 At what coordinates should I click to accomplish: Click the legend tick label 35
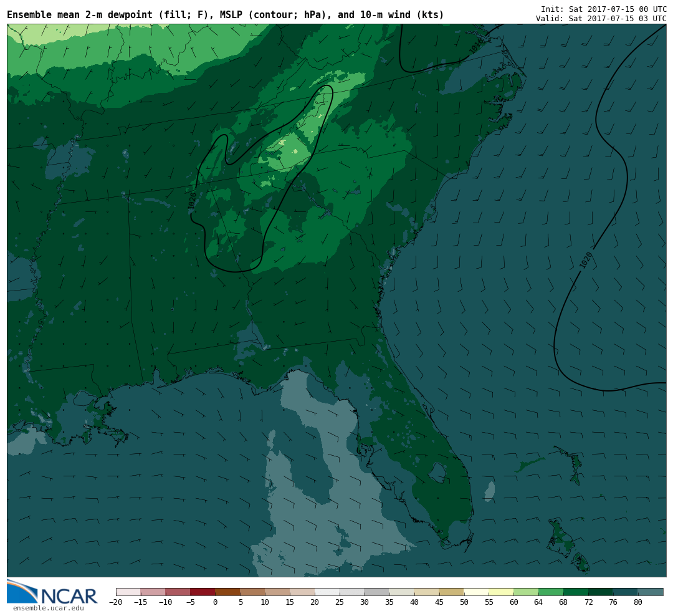pos(389,602)
